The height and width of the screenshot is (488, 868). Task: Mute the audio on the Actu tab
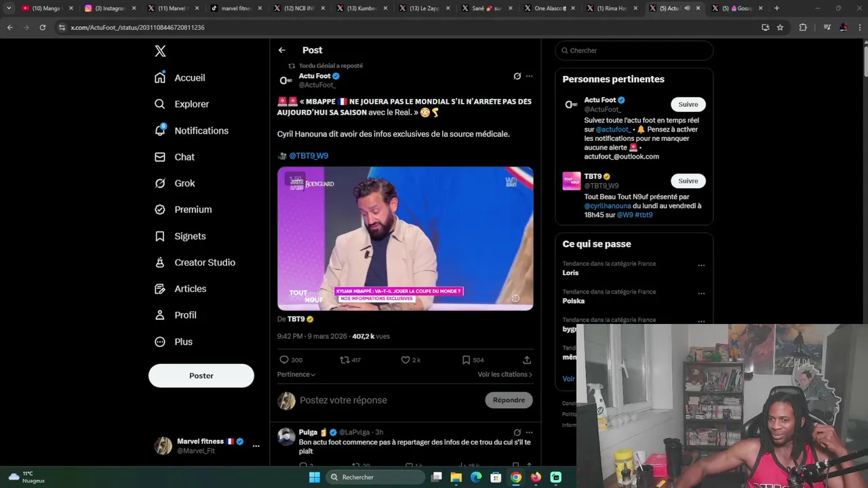click(686, 8)
